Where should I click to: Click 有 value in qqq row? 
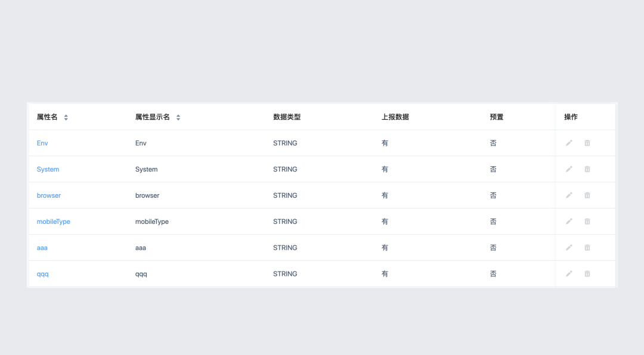pos(385,274)
